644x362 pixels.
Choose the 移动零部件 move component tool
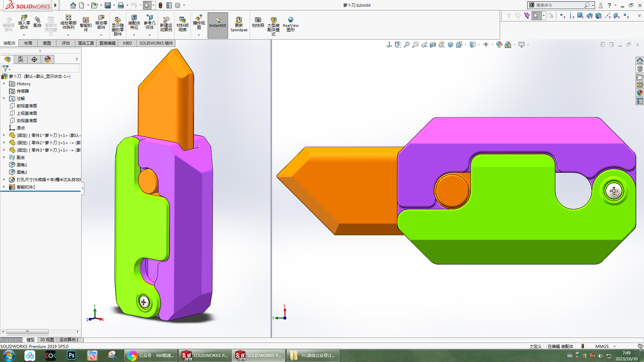click(101, 23)
